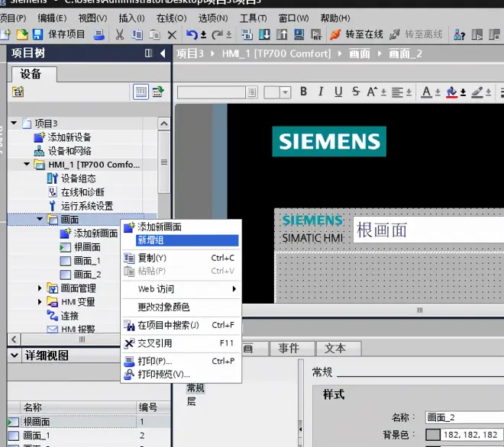This screenshot has height=447, width=504.
Task: Expand the 画面管理 tree node
Action: (40, 288)
